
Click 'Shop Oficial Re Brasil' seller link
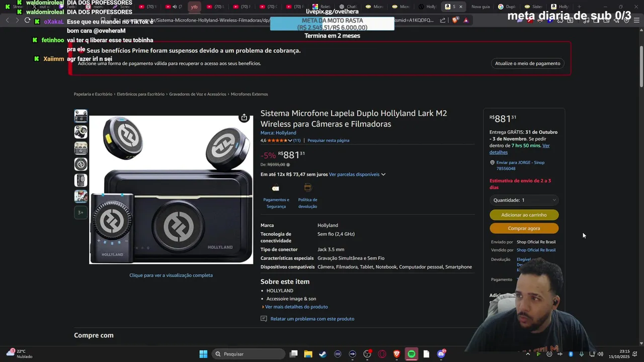click(x=536, y=250)
